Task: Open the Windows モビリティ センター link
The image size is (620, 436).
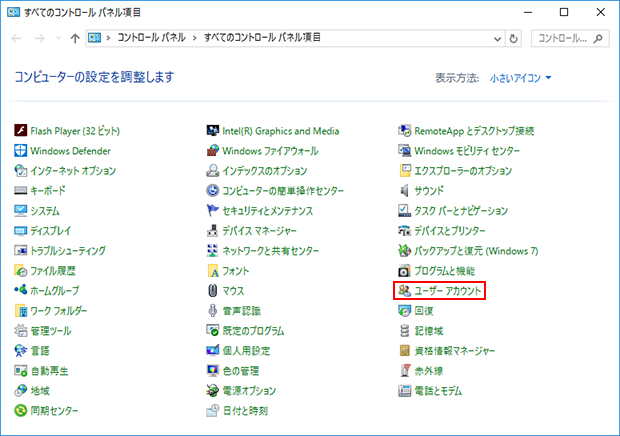Action: pyautogui.click(x=467, y=151)
